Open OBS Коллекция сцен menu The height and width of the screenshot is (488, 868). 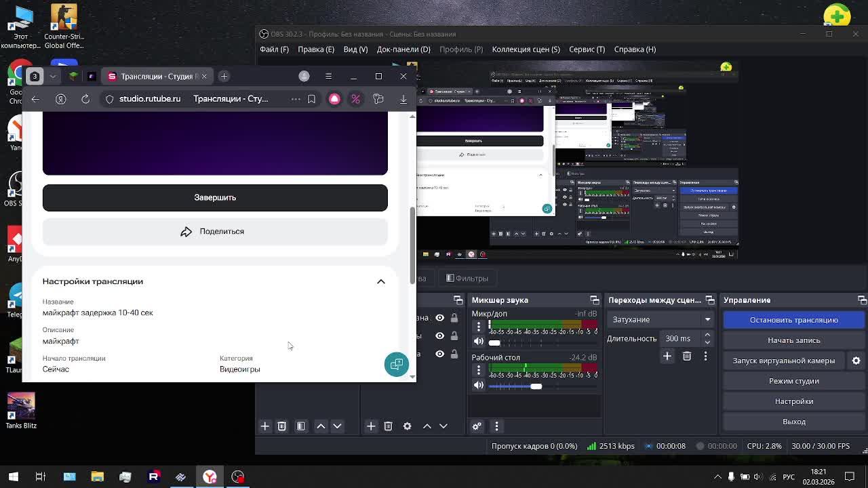[526, 49]
